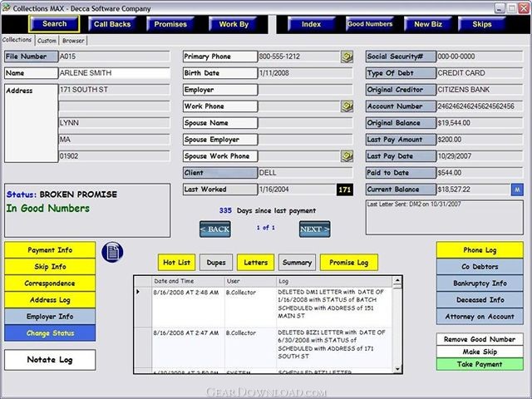Open the Good Numbers list

[370, 24]
